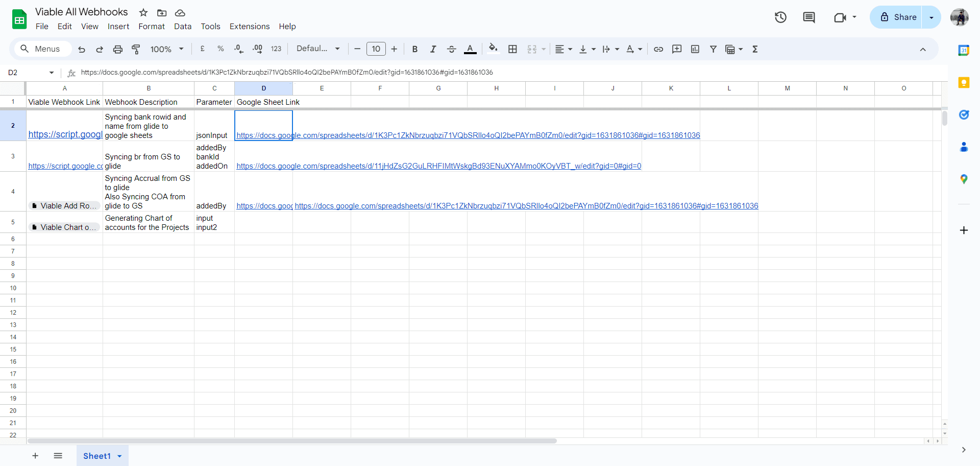
Task: Open the Extensions menu
Action: click(x=250, y=27)
